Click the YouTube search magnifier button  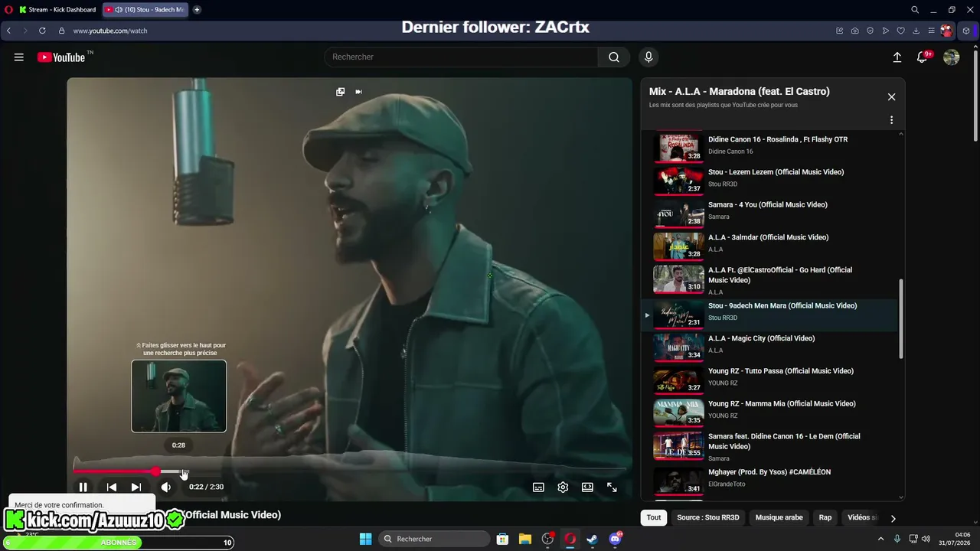(614, 57)
